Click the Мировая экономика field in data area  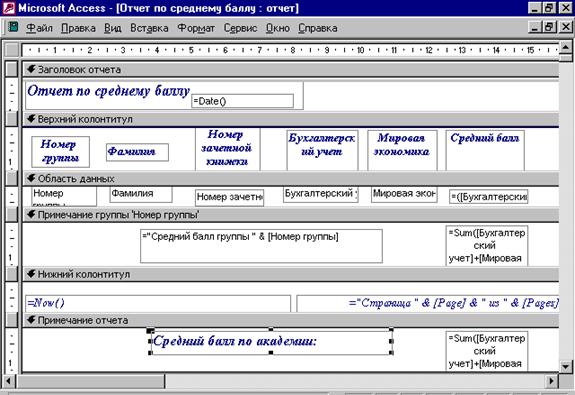coord(404,194)
